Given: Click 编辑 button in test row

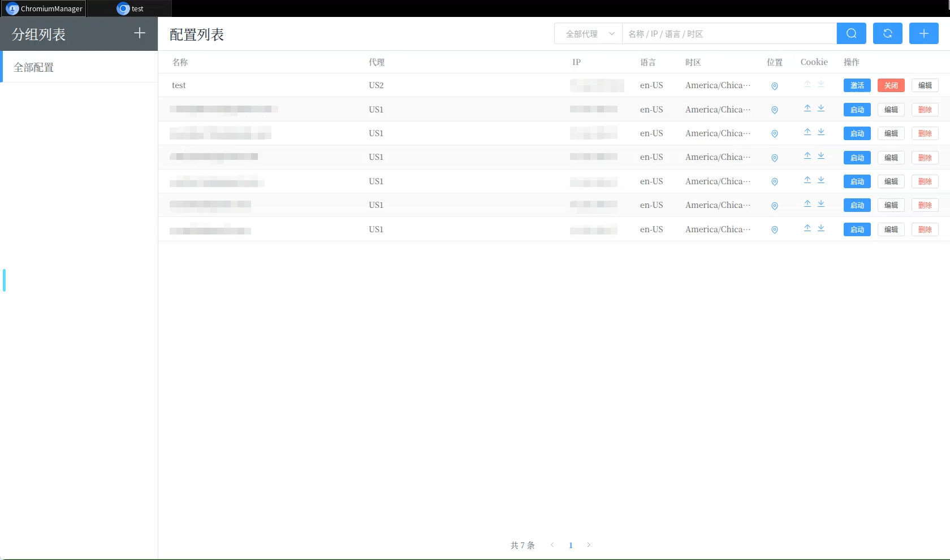Looking at the screenshot, I should click(925, 85).
